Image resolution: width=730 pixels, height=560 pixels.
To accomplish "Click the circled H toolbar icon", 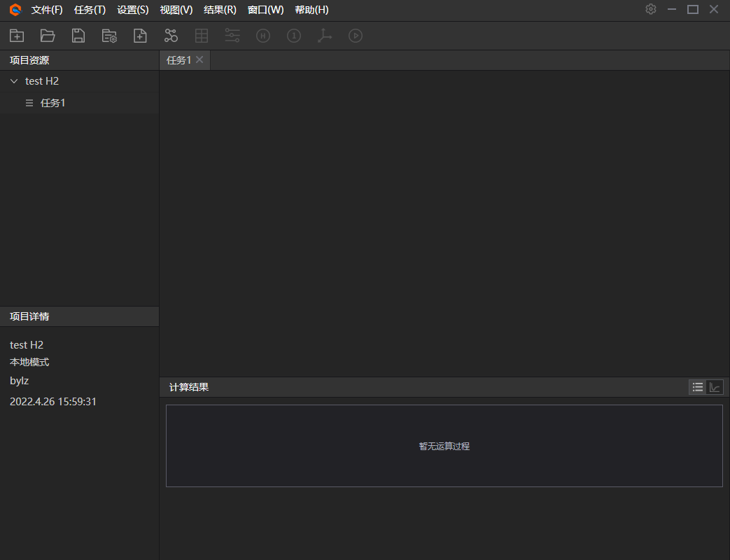I will coord(263,36).
